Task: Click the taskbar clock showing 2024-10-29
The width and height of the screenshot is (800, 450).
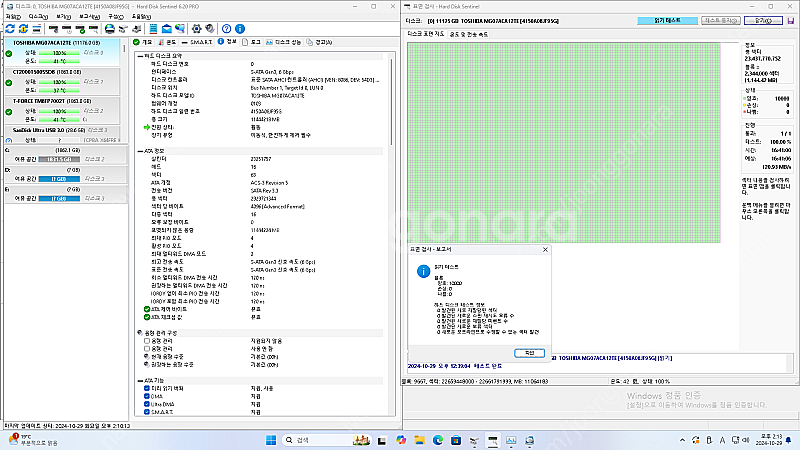Action: point(771,440)
